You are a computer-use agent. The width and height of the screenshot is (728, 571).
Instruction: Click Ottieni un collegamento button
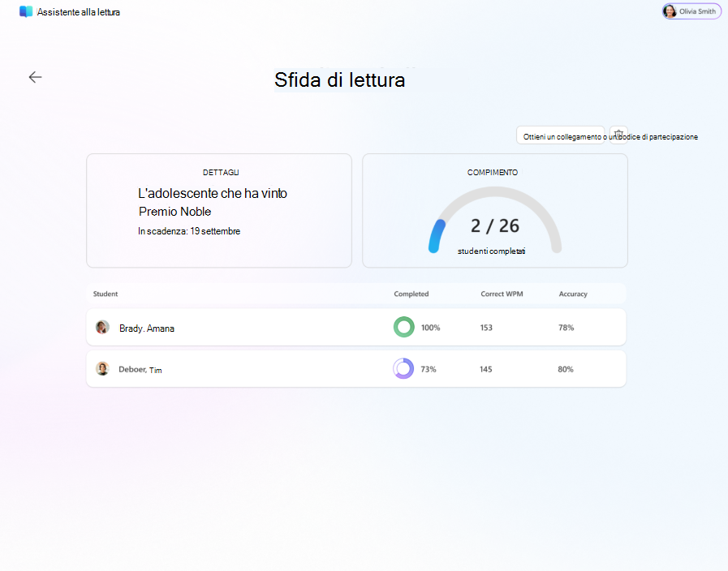point(560,135)
